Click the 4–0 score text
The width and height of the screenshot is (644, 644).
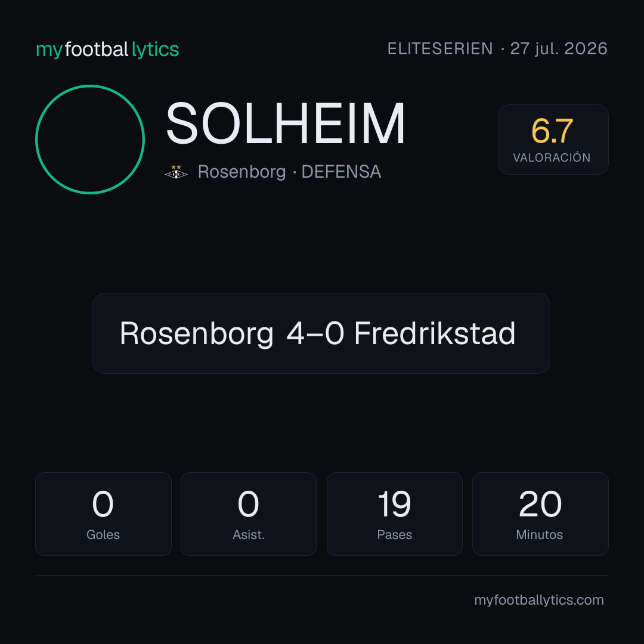tap(315, 333)
